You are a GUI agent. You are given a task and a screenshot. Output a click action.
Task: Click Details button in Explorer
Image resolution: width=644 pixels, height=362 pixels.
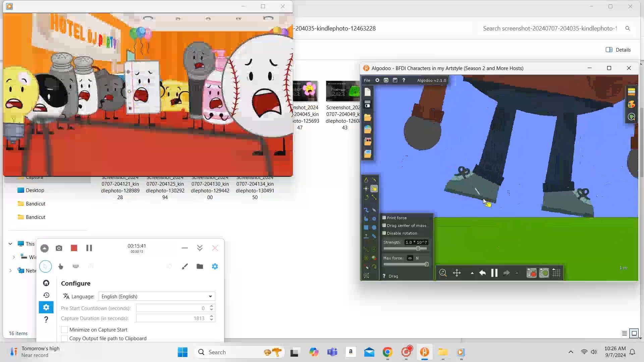point(618,50)
